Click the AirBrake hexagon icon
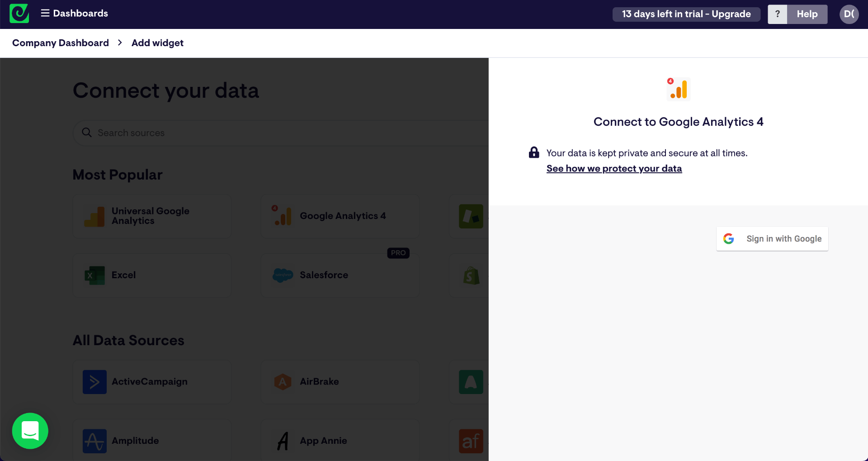Image resolution: width=868 pixels, height=461 pixels. point(283,382)
